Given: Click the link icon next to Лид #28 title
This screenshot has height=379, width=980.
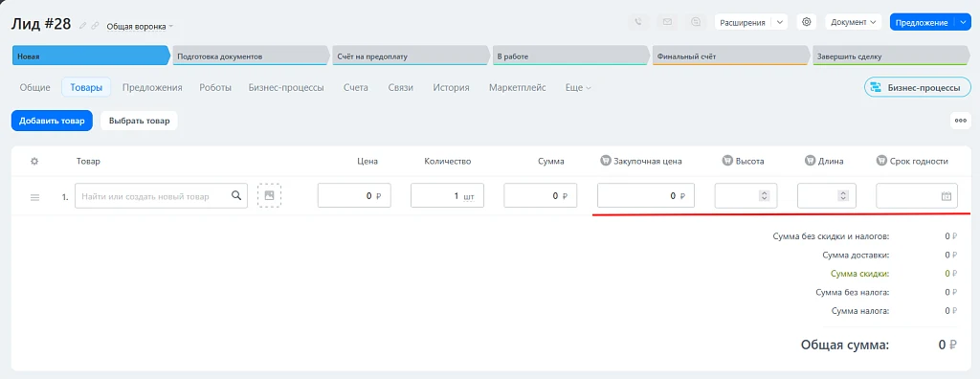Looking at the screenshot, I should coord(95,26).
